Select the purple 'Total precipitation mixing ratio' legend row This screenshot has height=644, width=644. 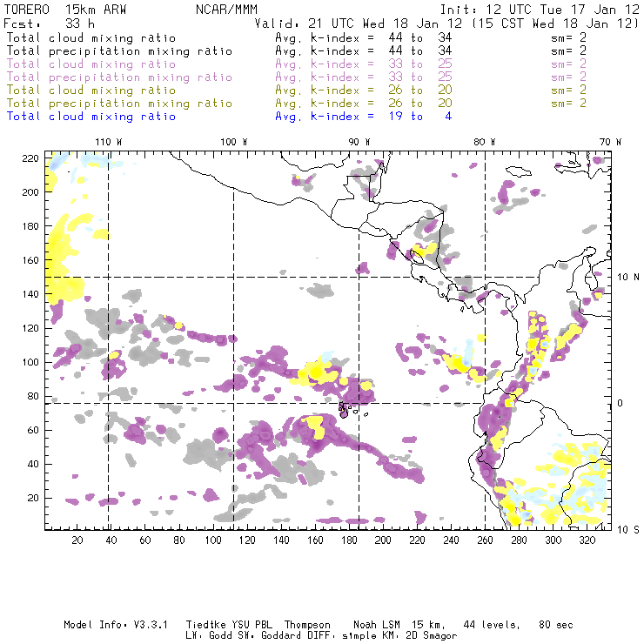point(119,77)
